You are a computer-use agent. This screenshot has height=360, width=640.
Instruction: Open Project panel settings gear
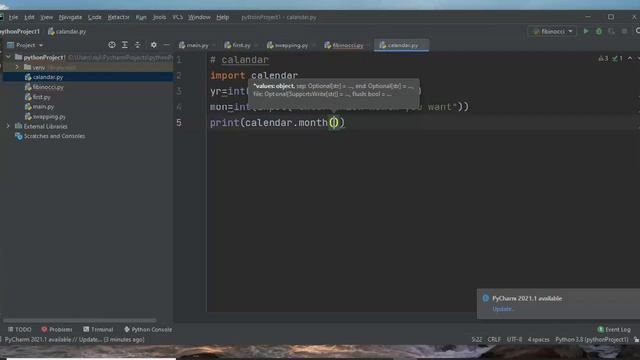point(153,45)
